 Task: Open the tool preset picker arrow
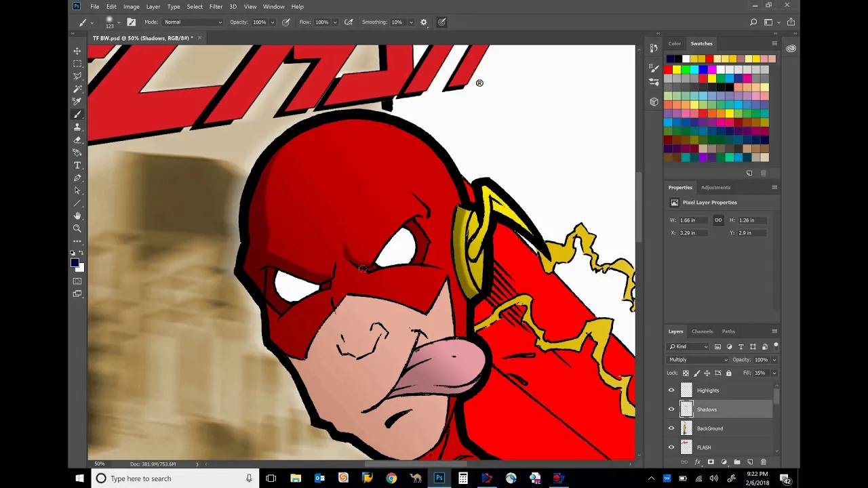92,22
